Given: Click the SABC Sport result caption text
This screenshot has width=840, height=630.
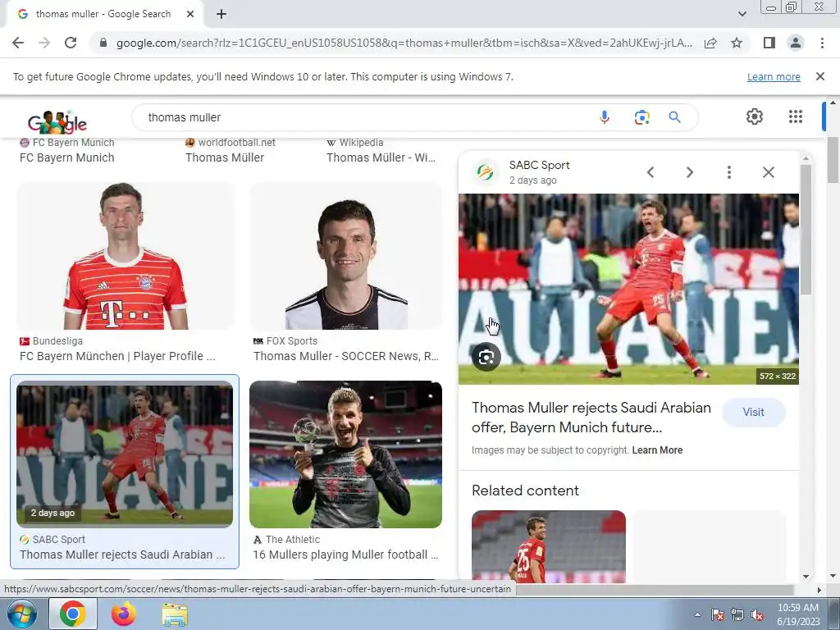Looking at the screenshot, I should (x=122, y=555).
